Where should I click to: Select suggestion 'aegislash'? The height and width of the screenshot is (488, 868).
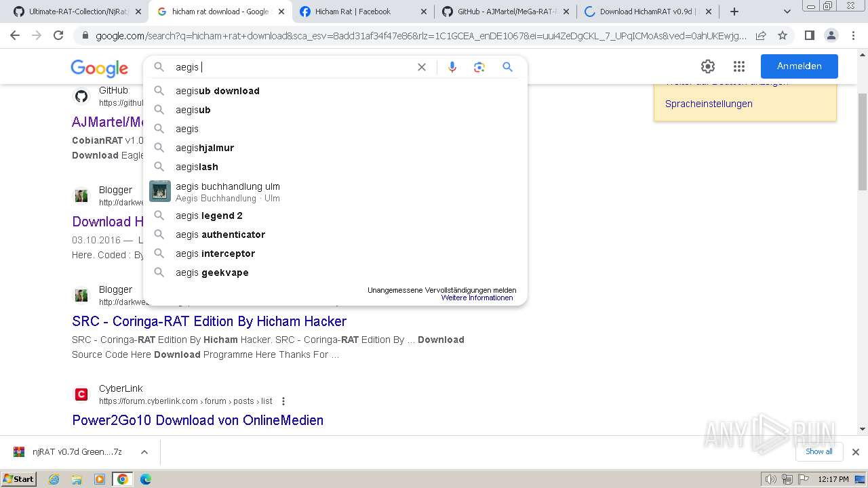(x=335, y=167)
